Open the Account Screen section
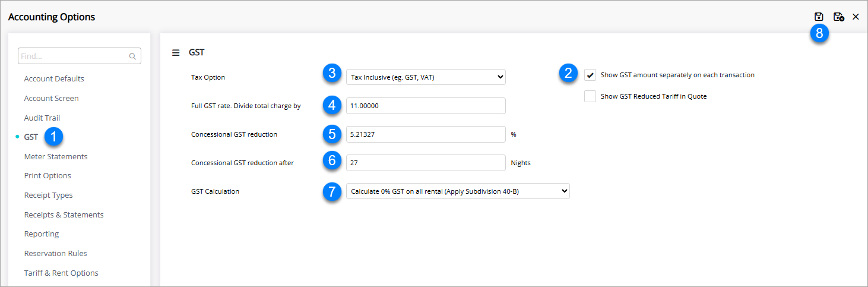 (51, 99)
